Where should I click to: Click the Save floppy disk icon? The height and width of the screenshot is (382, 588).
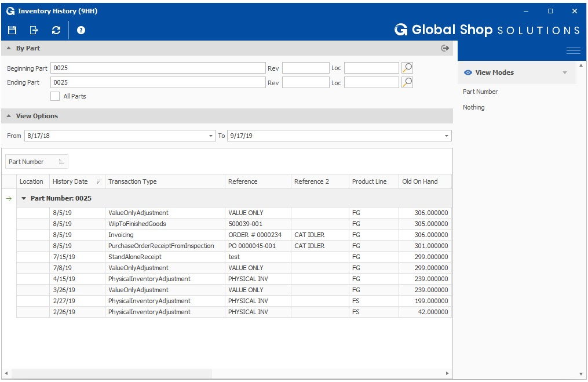(12, 30)
